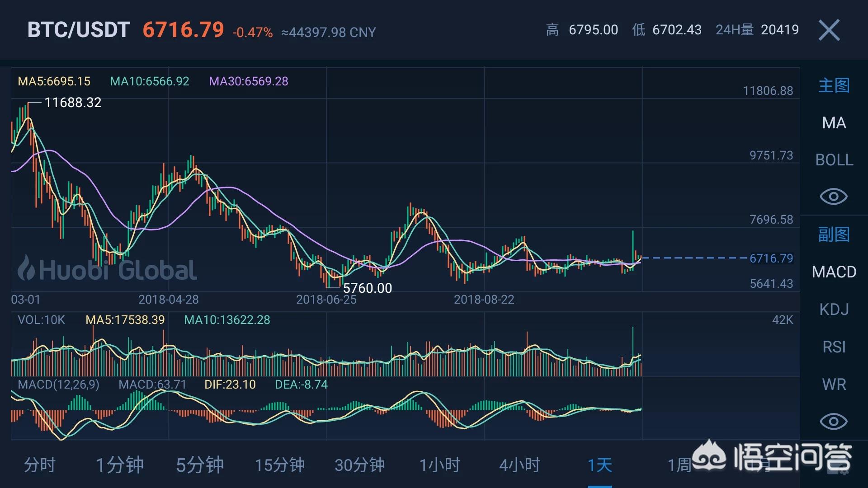Select the MACD sub chart indicator
Image resolution: width=868 pixels, height=488 pixels.
click(x=834, y=272)
